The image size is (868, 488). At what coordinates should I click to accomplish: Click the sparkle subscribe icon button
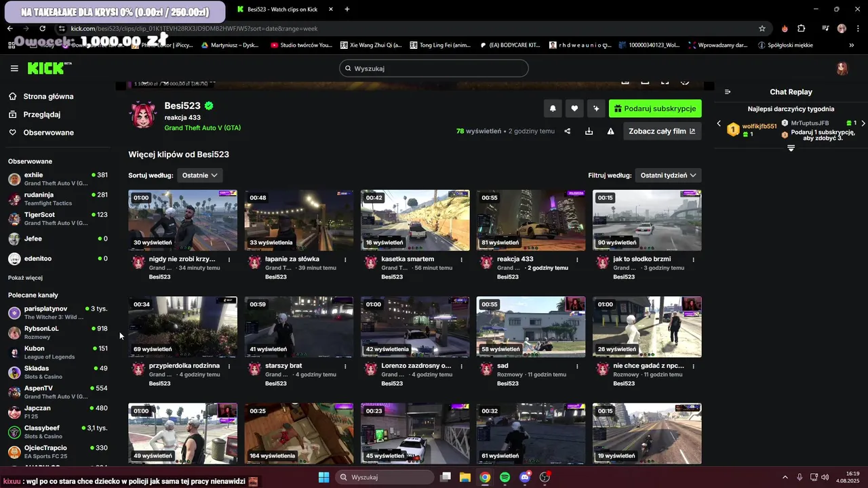596,108
